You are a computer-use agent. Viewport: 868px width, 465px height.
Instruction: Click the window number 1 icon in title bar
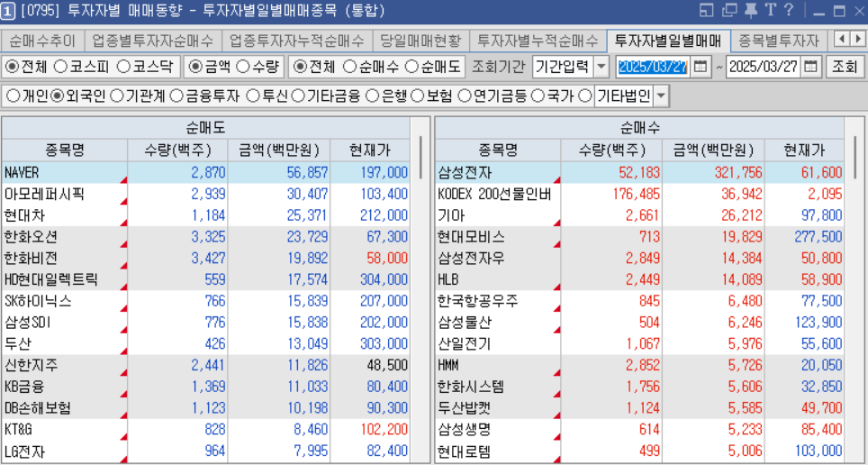8,11
